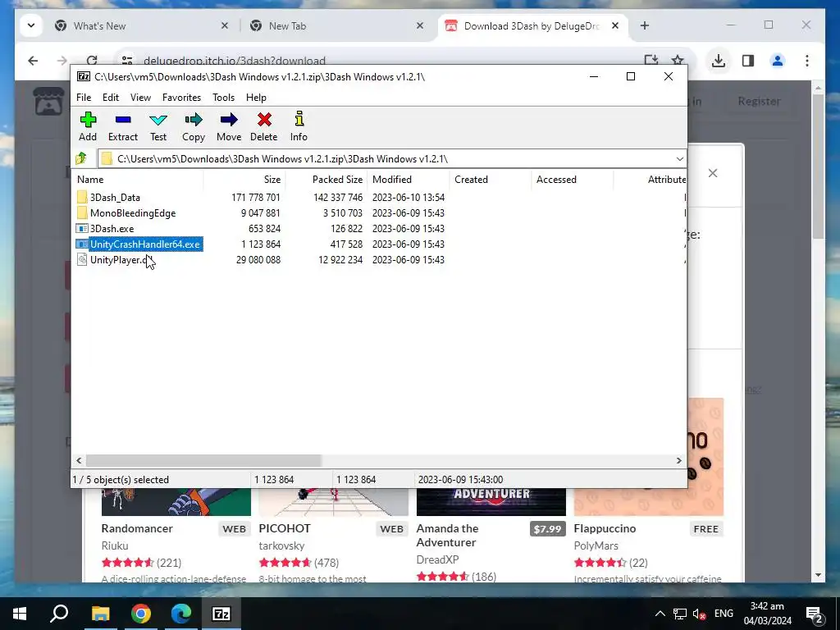Switch to What's New tab

[142, 25]
